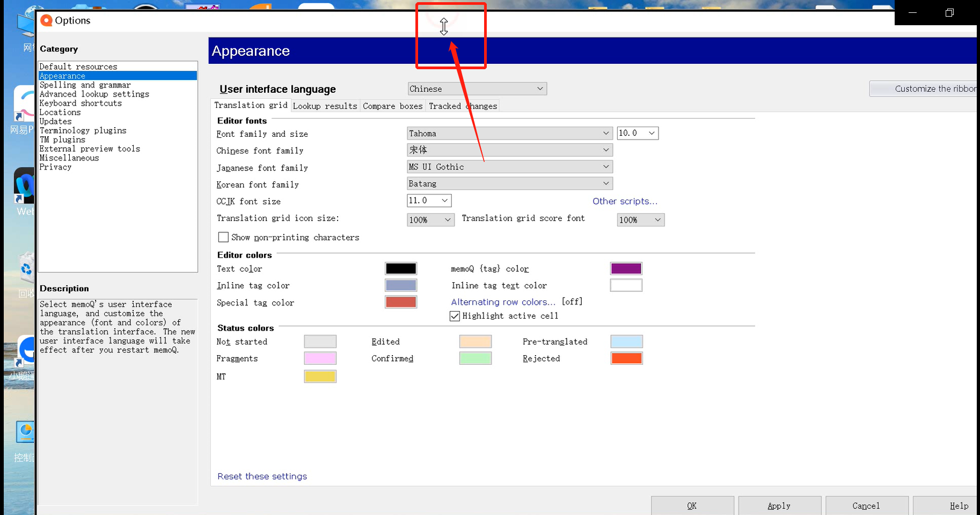
Task: Open Alternating row colors link
Action: point(503,302)
